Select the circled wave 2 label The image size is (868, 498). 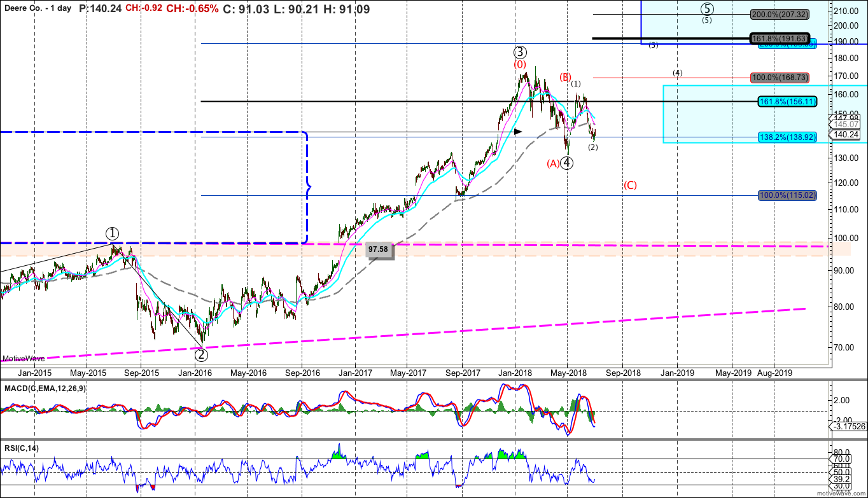click(201, 355)
